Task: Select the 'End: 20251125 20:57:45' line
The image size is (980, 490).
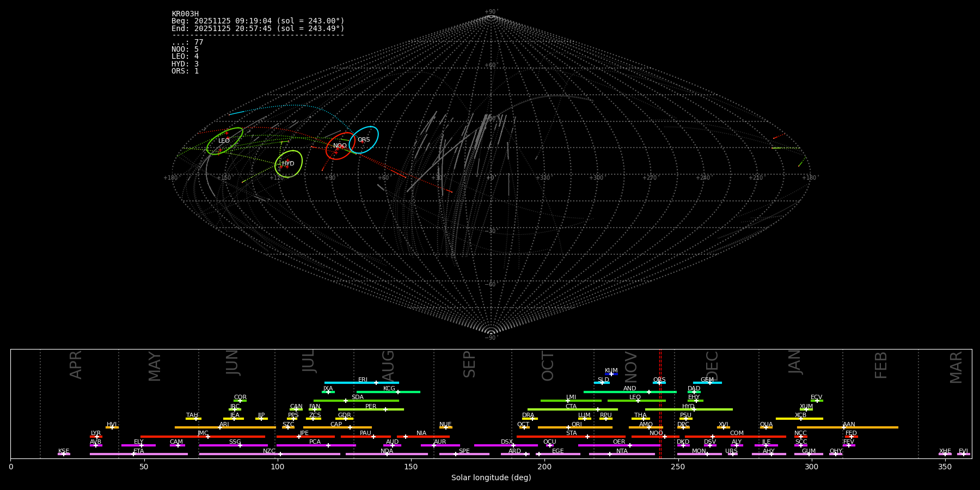Action: pyautogui.click(x=258, y=28)
